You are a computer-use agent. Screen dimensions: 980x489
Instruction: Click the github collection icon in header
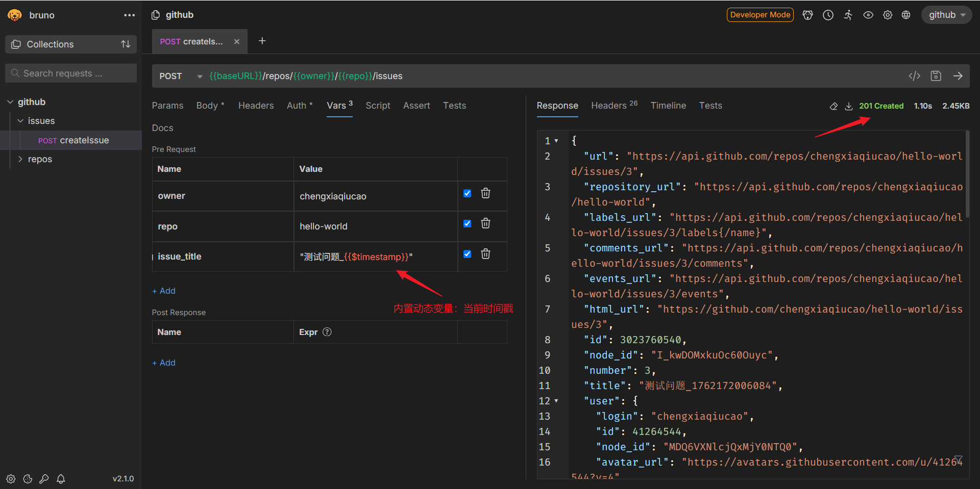pos(156,15)
